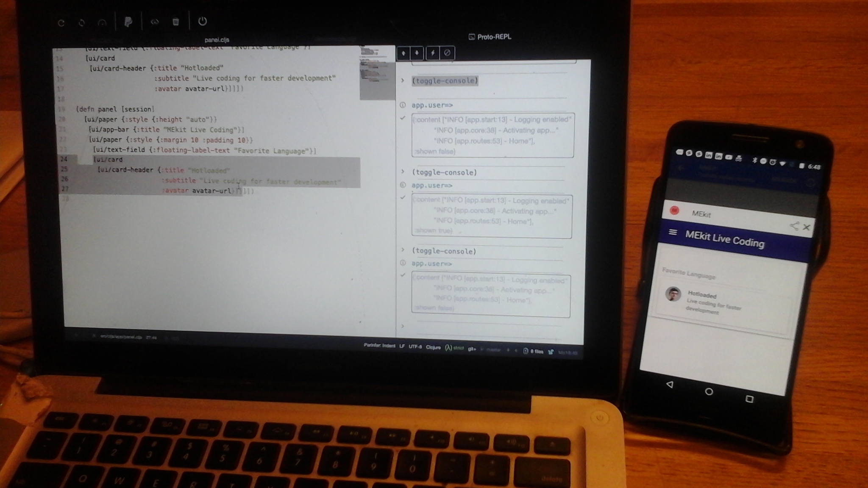The image size is (868, 488).
Task: Change the Clojure grammar in the status bar
Action: click(433, 347)
